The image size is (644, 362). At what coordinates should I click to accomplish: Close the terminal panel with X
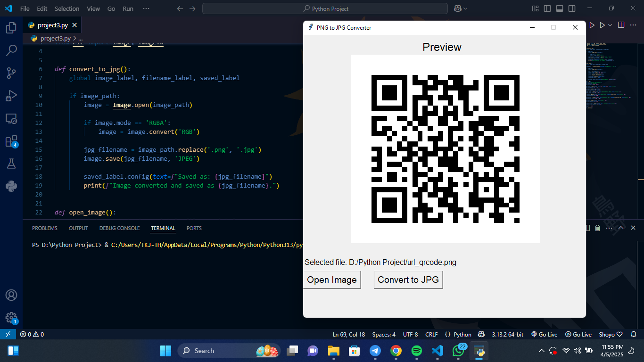[633, 228]
